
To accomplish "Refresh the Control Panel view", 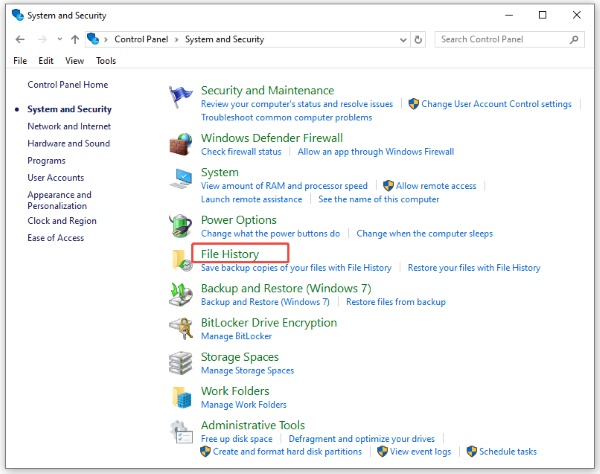I will 418,39.
